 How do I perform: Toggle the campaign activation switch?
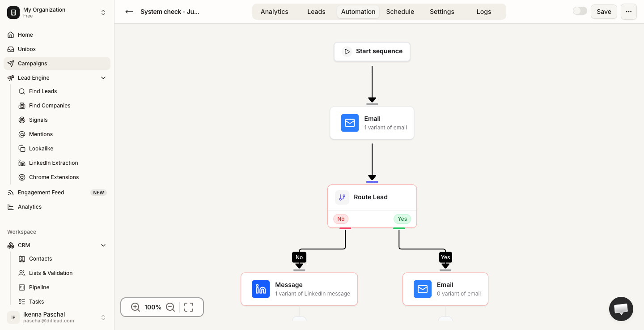(580, 11)
